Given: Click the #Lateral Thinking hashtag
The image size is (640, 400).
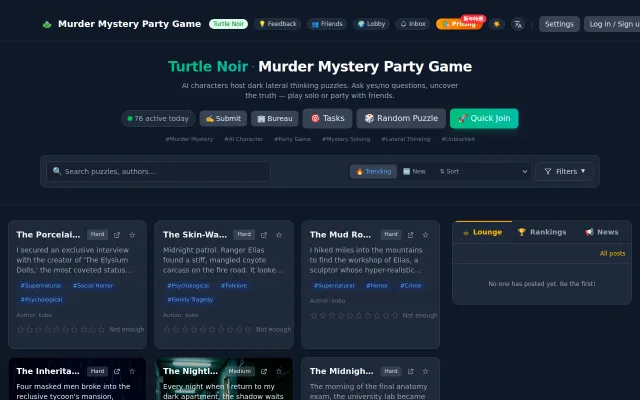Looking at the screenshot, I should click(406, 139).
